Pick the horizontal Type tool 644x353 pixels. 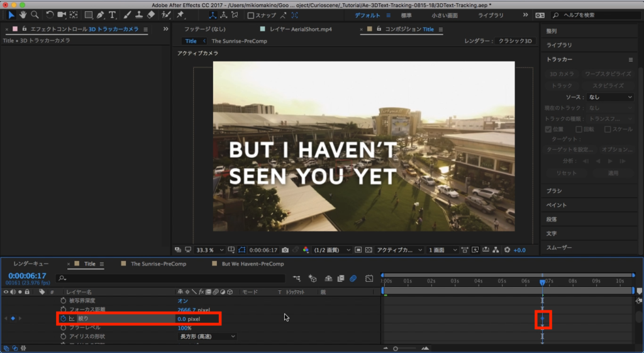tap(113, 14)
